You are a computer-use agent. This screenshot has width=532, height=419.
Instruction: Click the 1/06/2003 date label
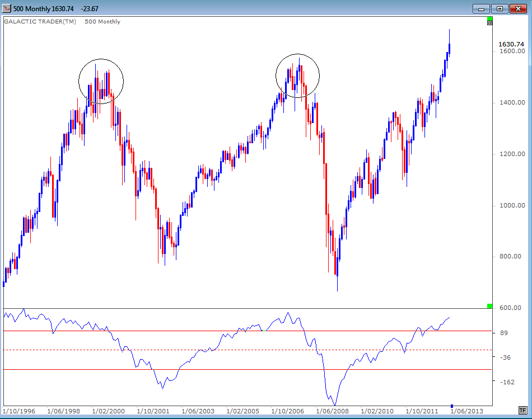pos(198,411)
